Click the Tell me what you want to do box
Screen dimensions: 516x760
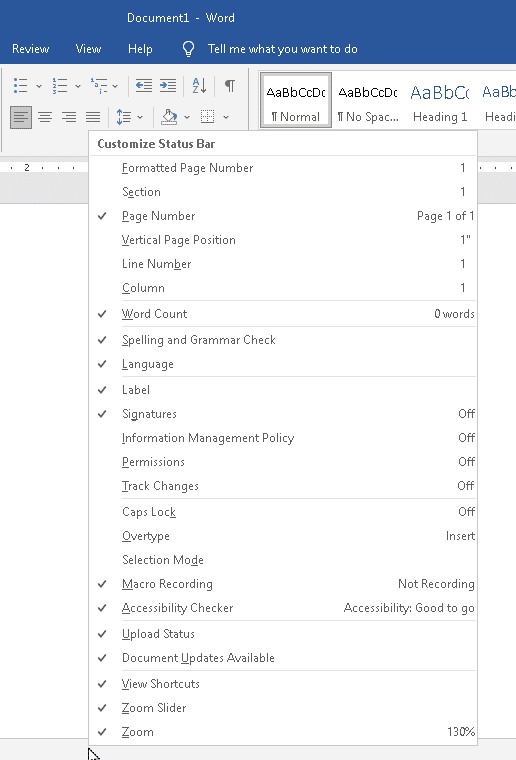pos(282,49)
